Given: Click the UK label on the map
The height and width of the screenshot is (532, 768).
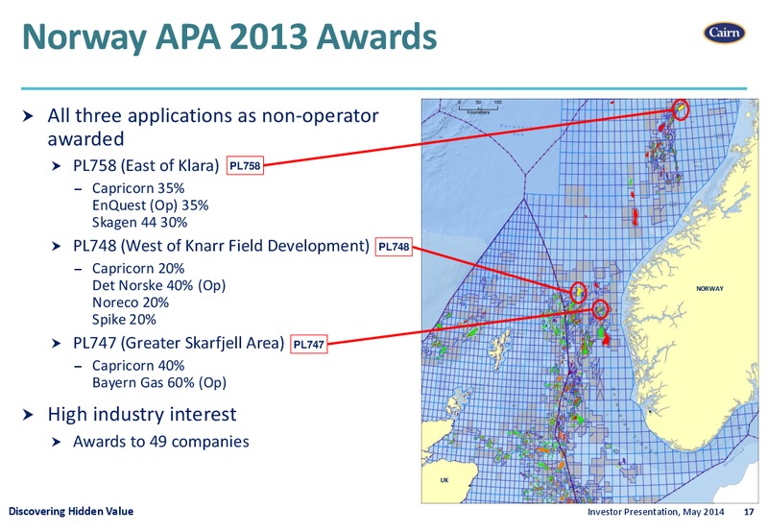Looking at the screenshot, I should click(x=444, y=480).
